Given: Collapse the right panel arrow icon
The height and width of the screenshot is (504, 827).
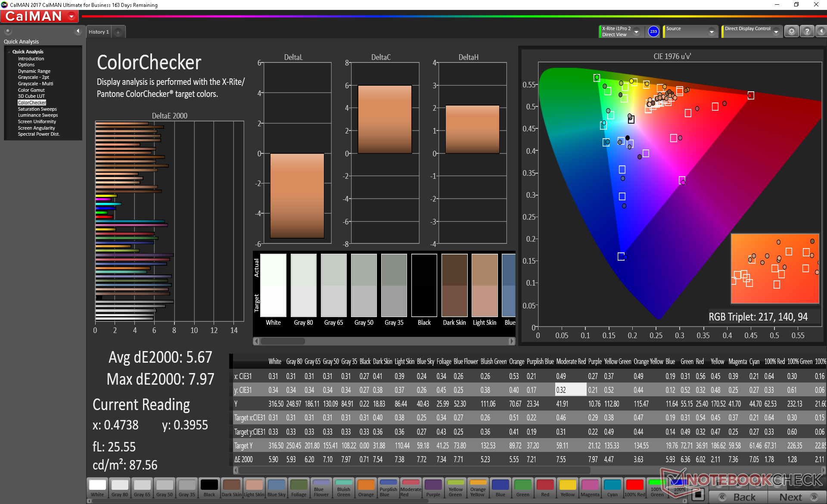Looking at the screenshot, I should tap(821, 31).
